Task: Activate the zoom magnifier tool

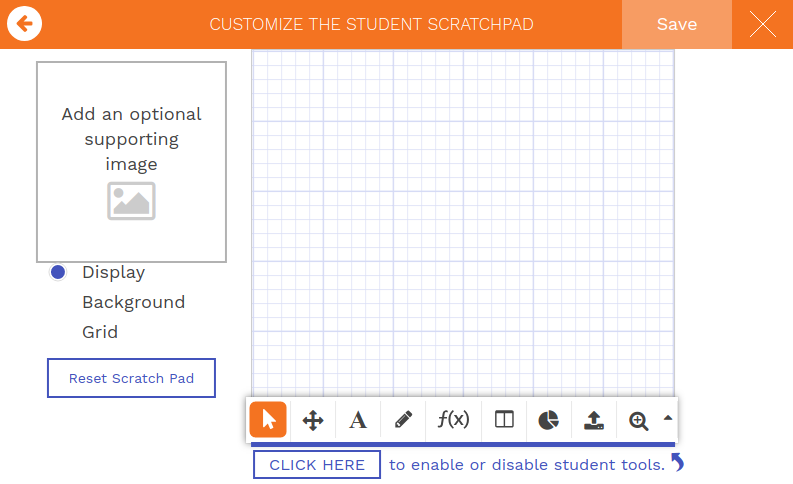Action: (x=638, y=421)
